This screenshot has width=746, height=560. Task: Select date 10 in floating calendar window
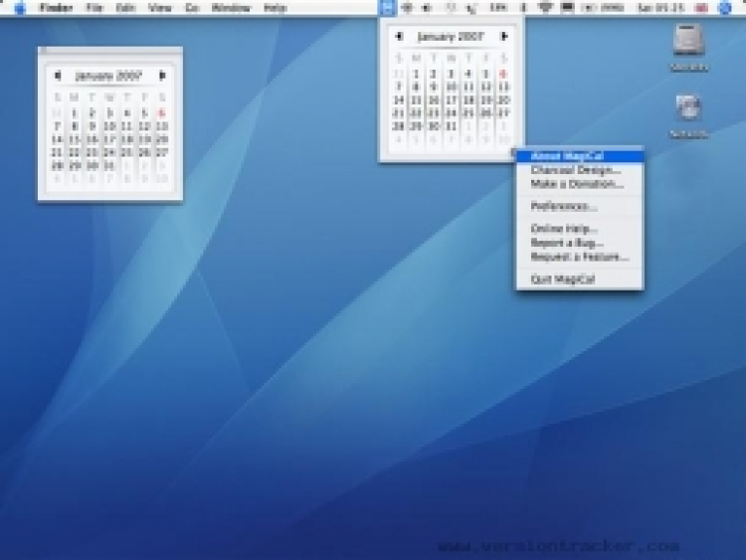tap(109, 126)
